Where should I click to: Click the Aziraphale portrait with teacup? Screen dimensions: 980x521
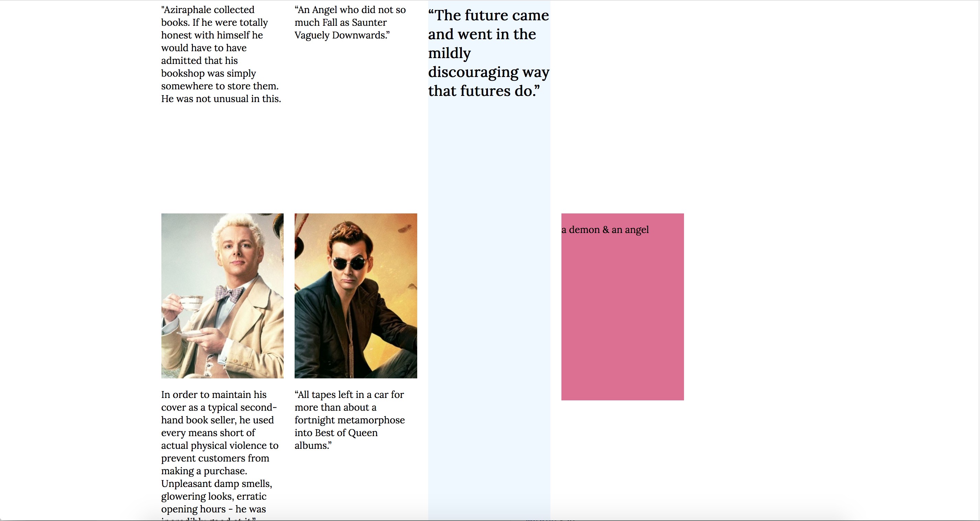tap(222, 296)
